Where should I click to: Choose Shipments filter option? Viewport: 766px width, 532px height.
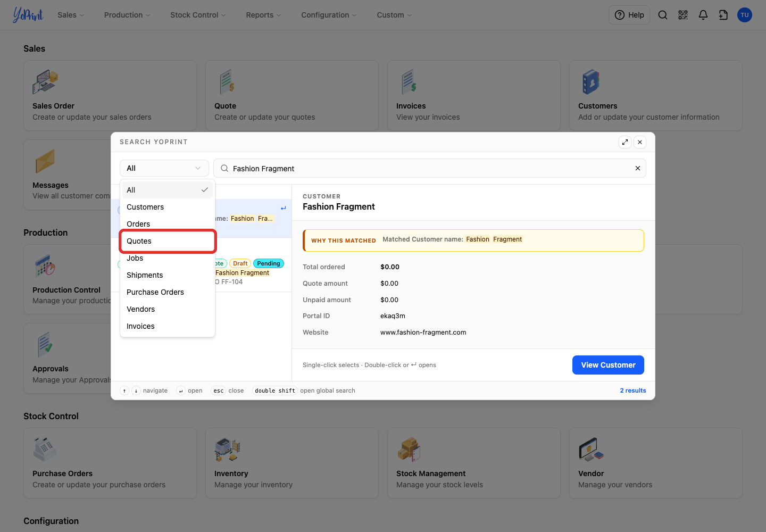coord(168,275)
